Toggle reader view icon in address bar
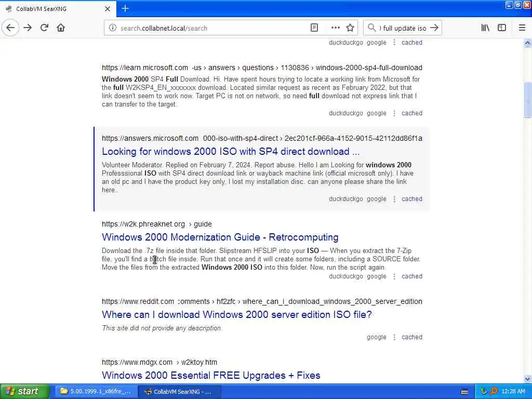The height and width of the screenshot is (399, 532). point(314,28)
